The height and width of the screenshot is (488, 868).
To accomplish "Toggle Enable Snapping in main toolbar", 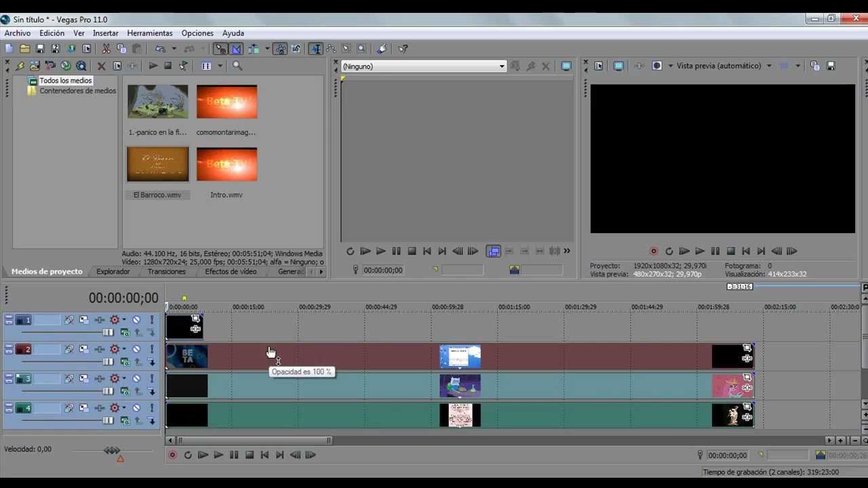I will pos(221,49).
